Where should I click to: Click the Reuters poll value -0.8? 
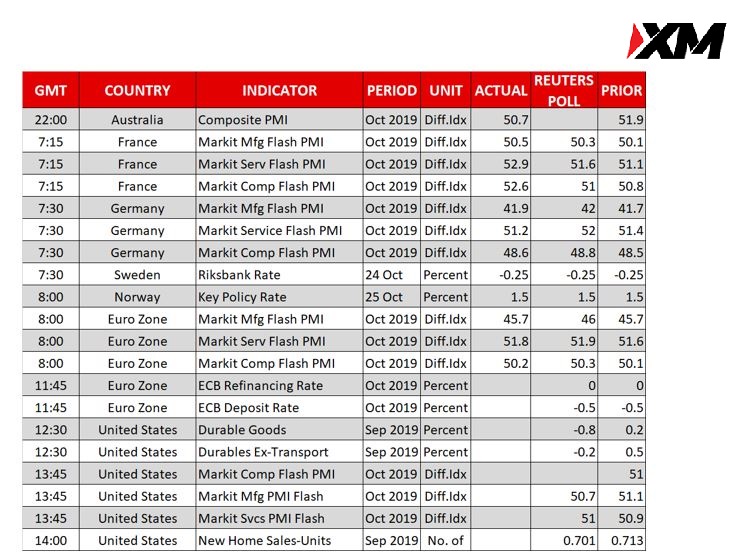[564, 430]
